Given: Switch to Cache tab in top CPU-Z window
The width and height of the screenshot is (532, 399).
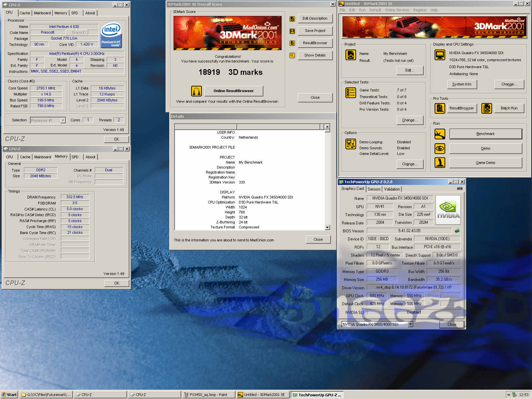Looking at the screenshot, I should click(x=25, y=13).
